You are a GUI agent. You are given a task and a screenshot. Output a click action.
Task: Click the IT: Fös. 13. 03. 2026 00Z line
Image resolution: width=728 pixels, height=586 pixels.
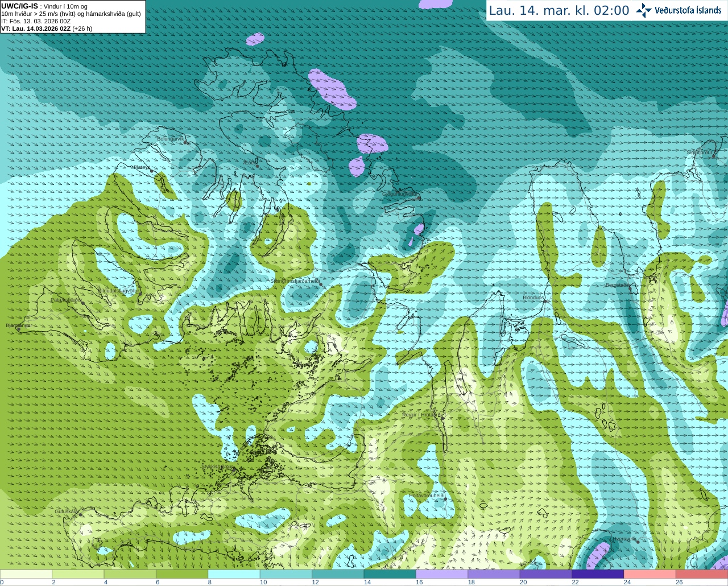(36, 21)
